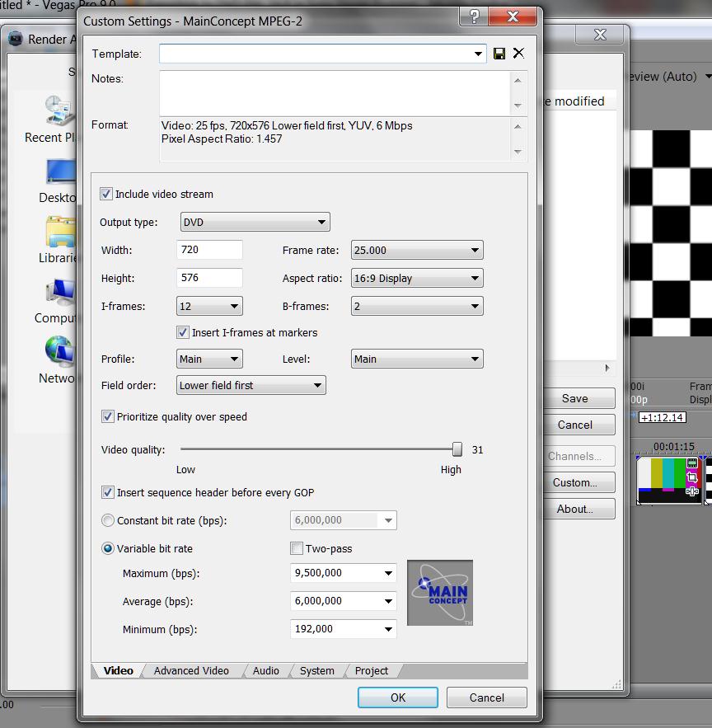Select the Constant bit rate radio button
This screenshot has width=712, height=728.
tap(108, 521)
